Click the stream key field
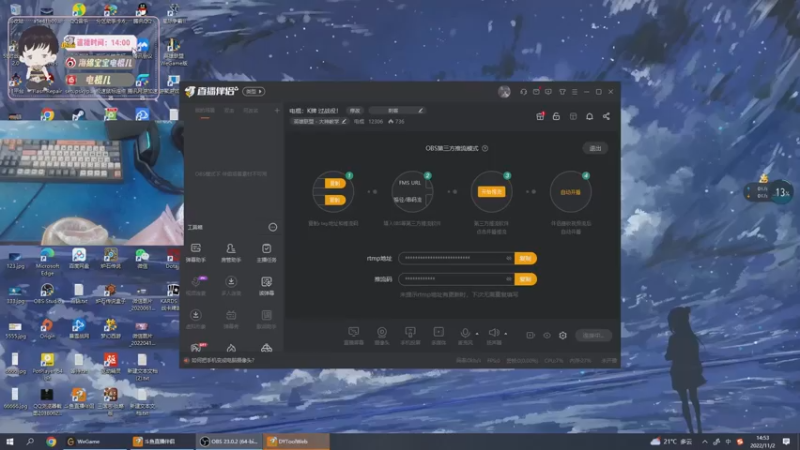 coord(456,279)
